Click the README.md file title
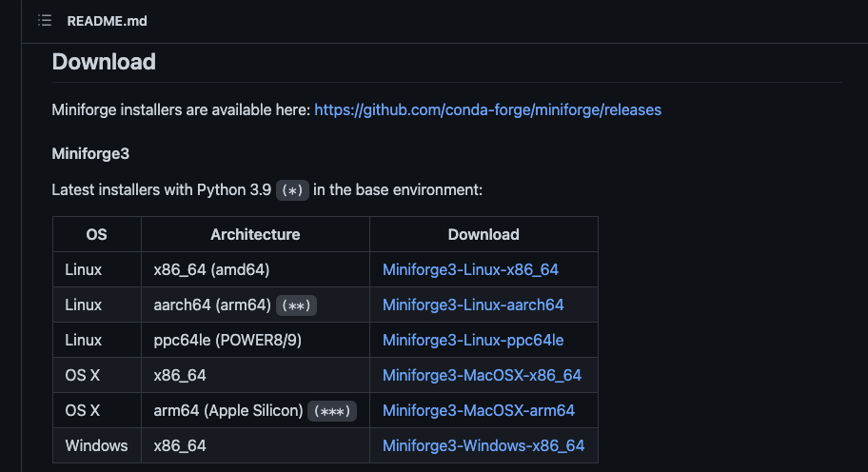 coord(107,21)
